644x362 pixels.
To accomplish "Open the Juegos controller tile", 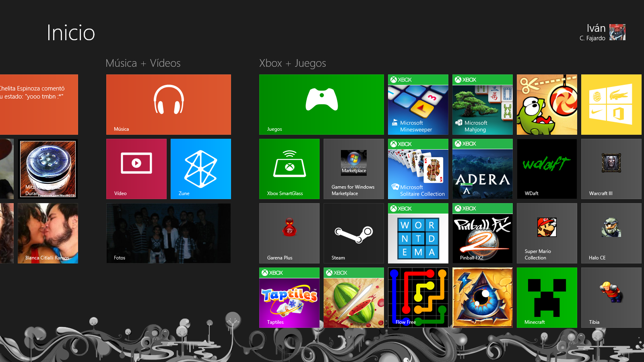I will coord(322,105).
